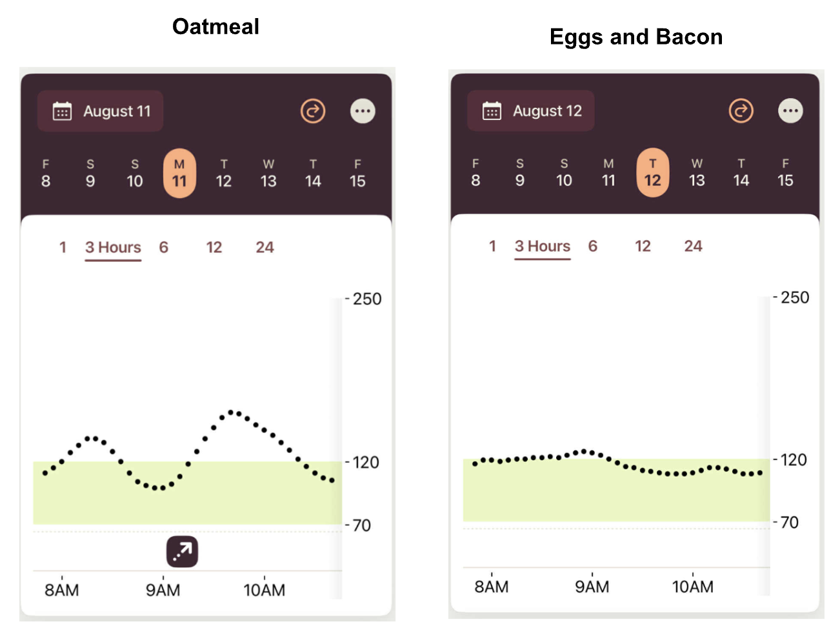
Task: Select the highlighted Monday 11 in the Oatmeal week strip
Action: pyautogui.click(x=179, y=174)
